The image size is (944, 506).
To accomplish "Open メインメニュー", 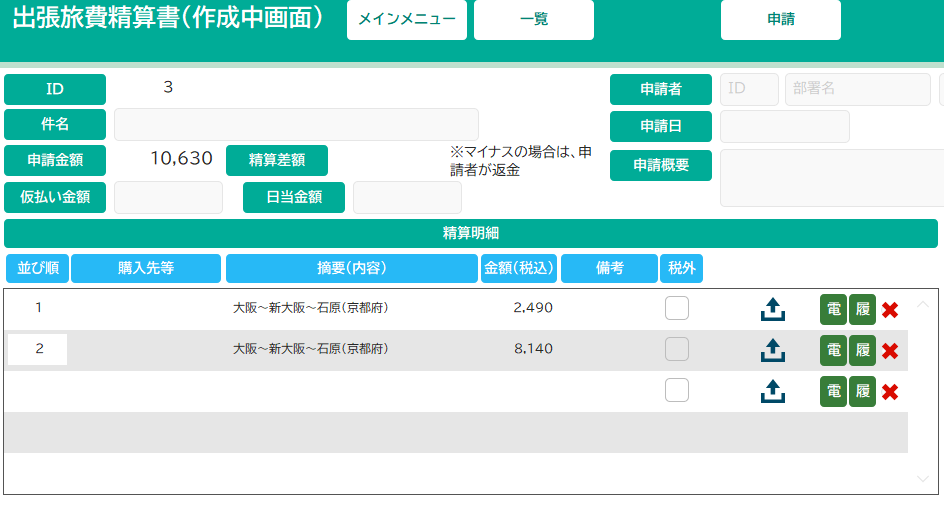I will point(407,20).
